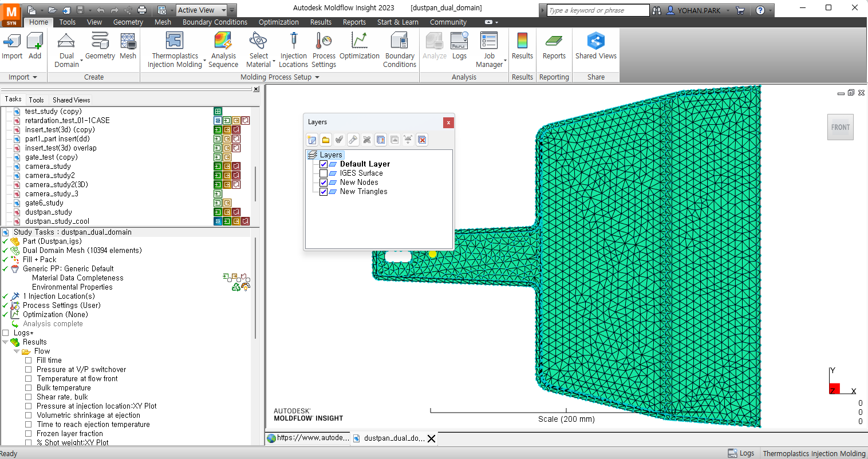Switch to the Tools ribbon tab

pos(68,22)
